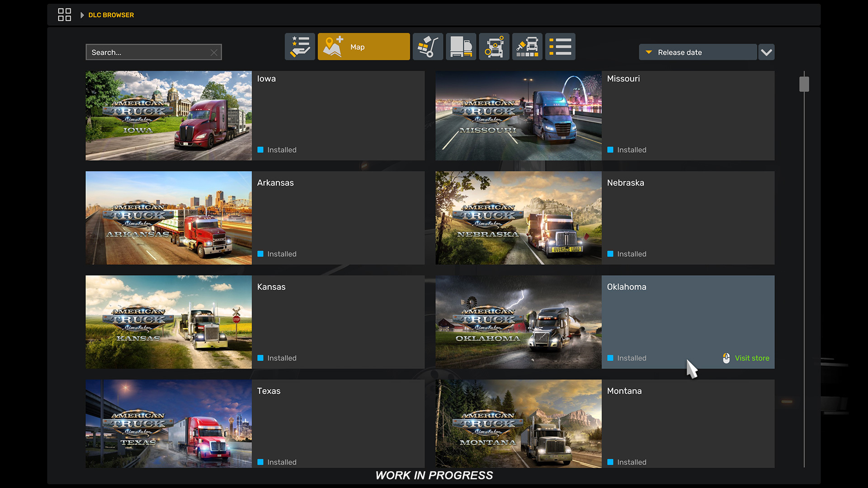Click the Iowa title text
The width and height of the screenshot is (868, 488).
(x=266, y=79)
